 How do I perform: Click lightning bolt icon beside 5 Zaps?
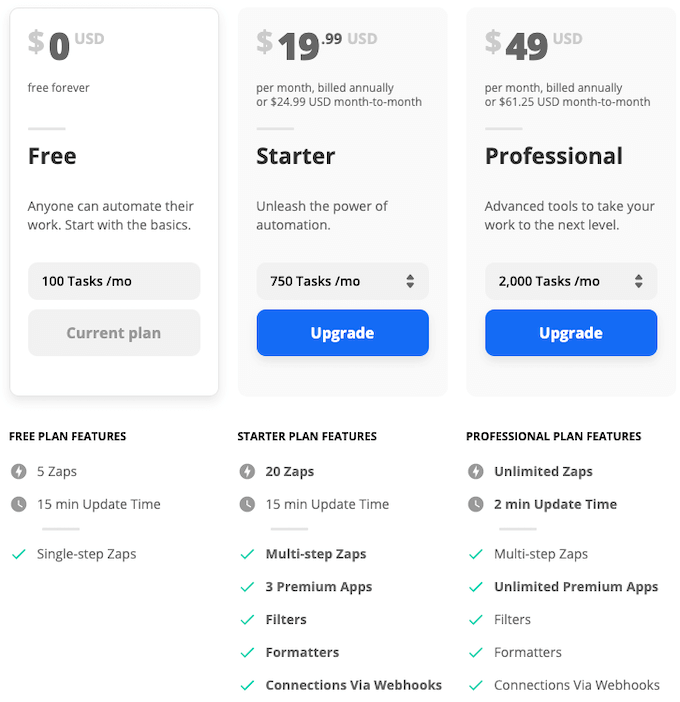[18, 472]
